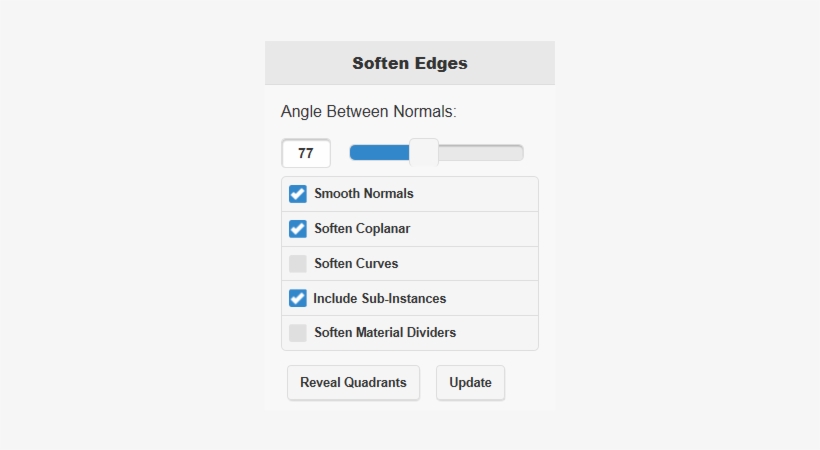Click the angle slider handle

point(424,153)
